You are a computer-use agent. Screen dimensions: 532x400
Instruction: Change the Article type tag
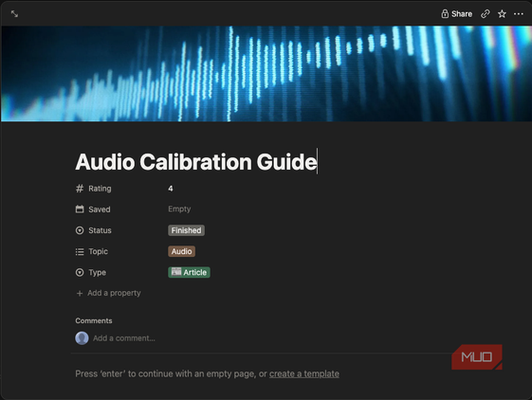coord(189,272)
